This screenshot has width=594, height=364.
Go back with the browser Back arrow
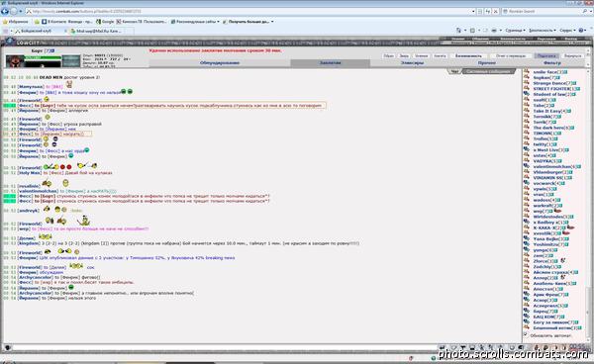(5, 11)
